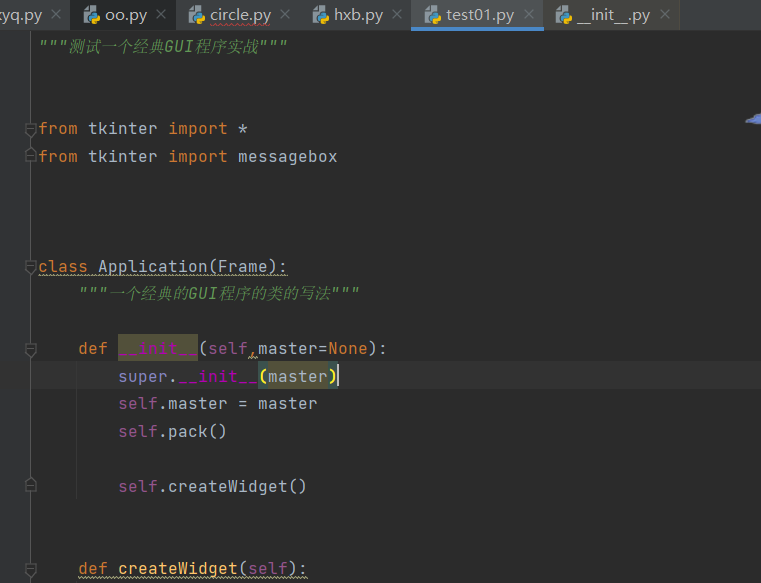The image size is (761, 583).
Task: Click the class docstring '一个经典的GUI程序的类的写法'
Action: [x=220, y=293]
